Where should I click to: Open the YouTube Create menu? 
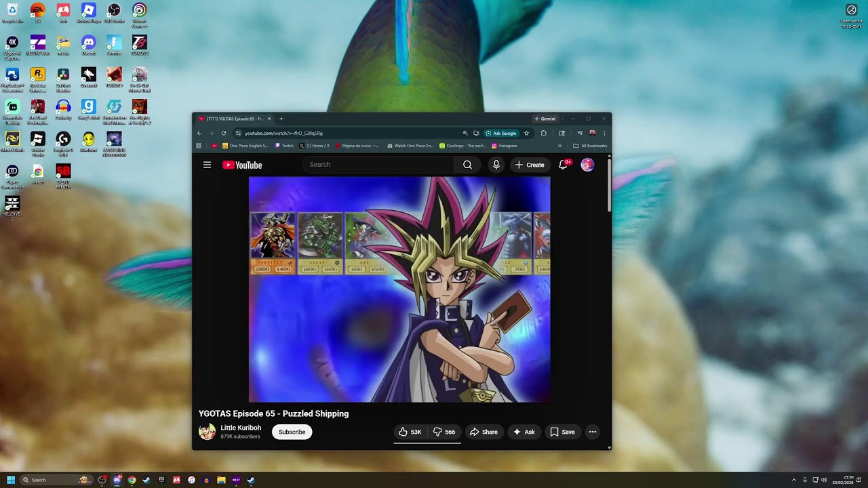(530, 165)
